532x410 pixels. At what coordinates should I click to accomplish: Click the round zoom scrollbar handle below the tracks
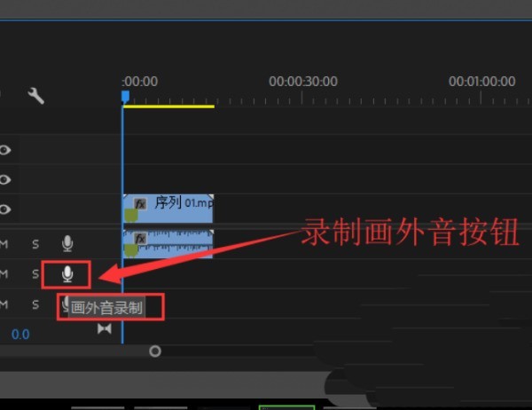[x=155, y=351]
